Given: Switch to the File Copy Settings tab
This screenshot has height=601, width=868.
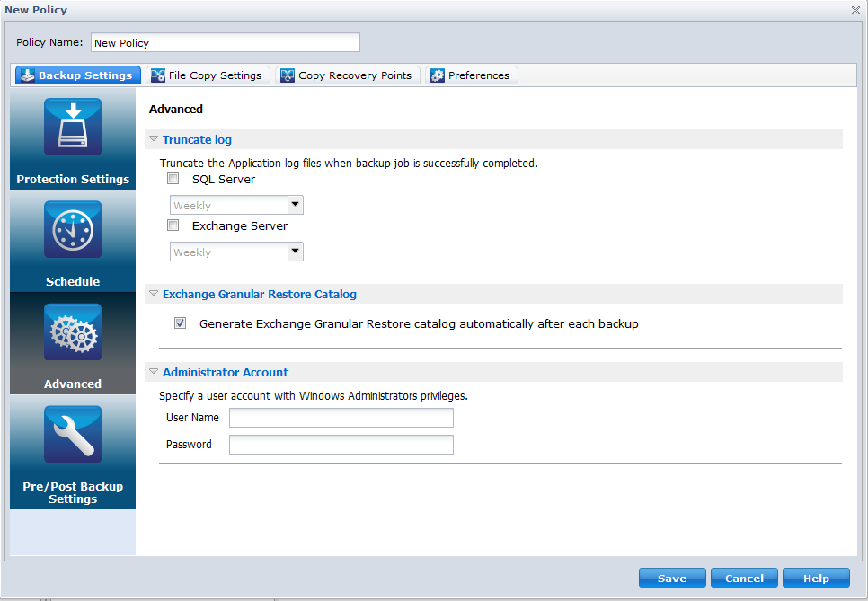Looking at the screenshot, I should tap(207, 75).
